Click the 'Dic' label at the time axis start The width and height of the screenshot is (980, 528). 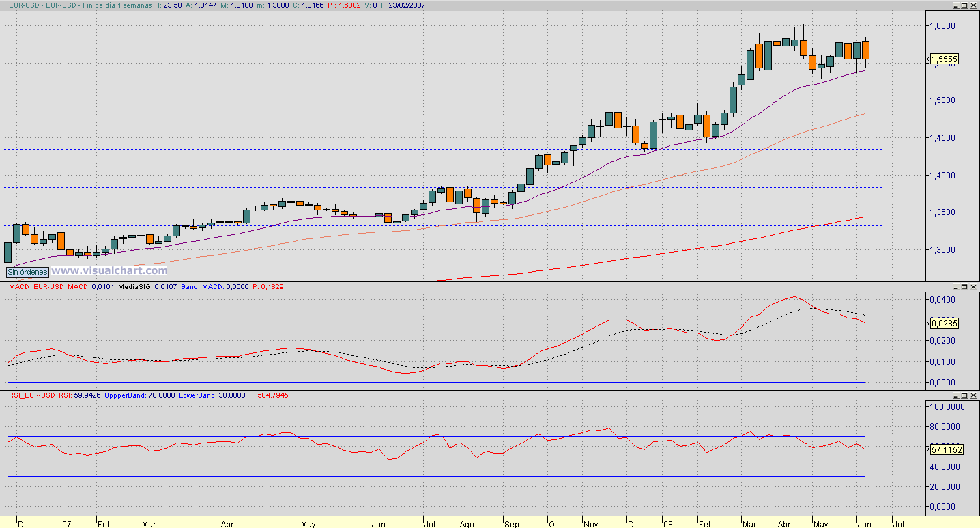tap(24, 524)
